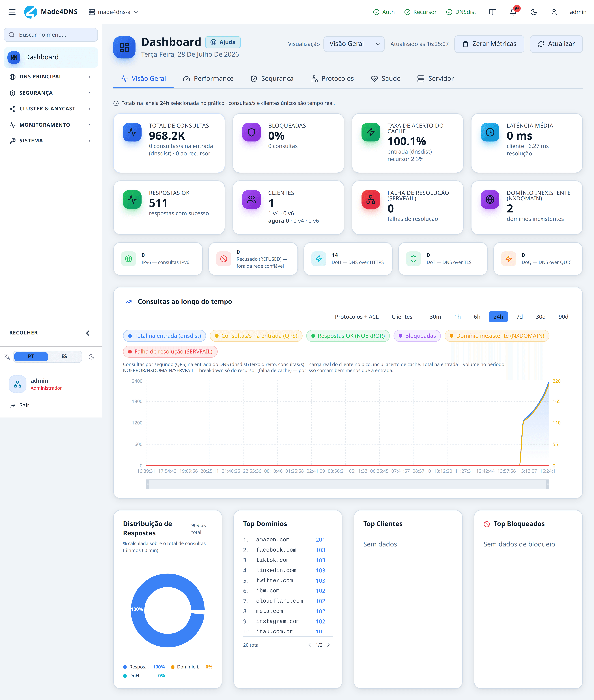Click the DoQ lightning icon
This screenshot has height=700, width=594.
(x=508, y=259)
